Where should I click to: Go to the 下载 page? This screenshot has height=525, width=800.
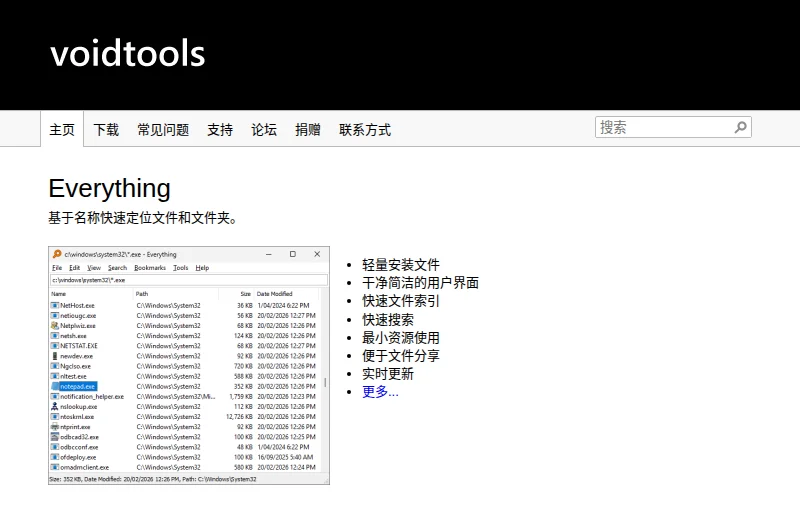tap(106, 130)
